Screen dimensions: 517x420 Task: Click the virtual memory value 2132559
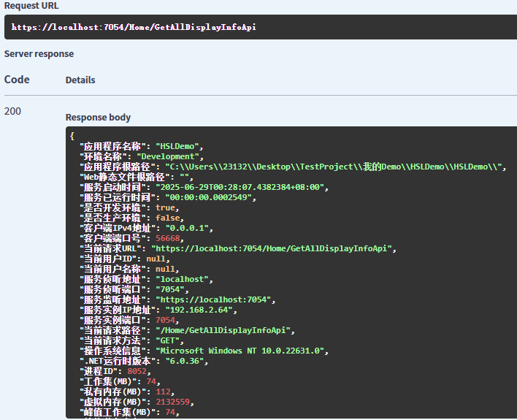coord(172,402)
